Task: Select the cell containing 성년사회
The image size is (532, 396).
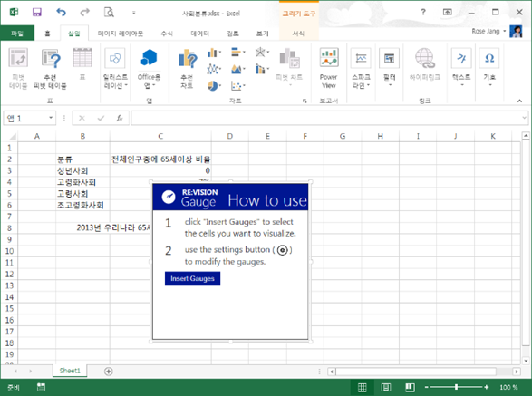Action: [82, 170]
